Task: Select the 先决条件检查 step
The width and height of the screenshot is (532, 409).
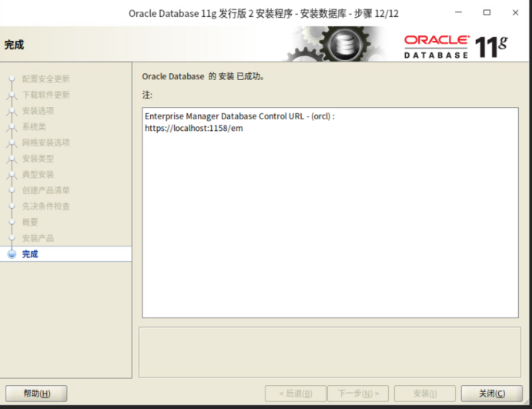Action: pyautogui.click(x=45, y=206)
